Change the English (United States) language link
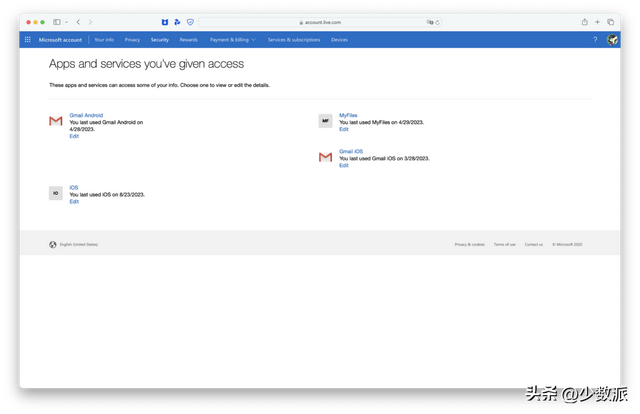 point(79,245)
